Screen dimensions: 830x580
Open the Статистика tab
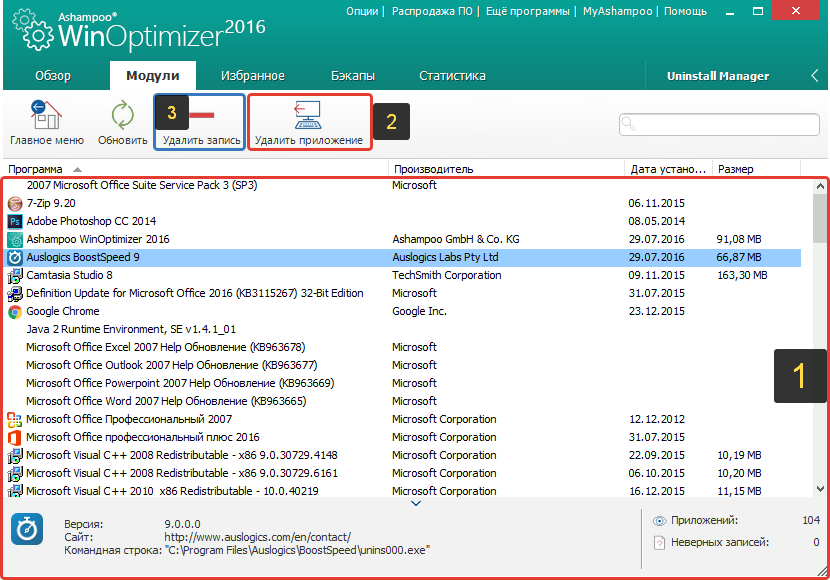pos(453,76)
